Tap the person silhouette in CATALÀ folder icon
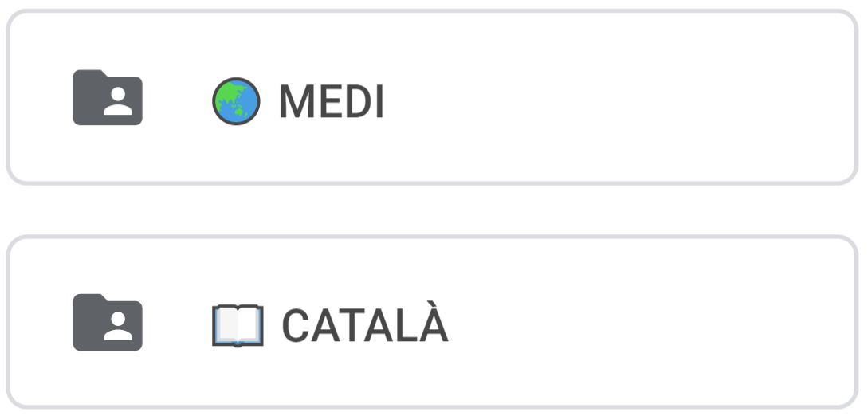Screen dimensions: 868x420 click(118, 328)
